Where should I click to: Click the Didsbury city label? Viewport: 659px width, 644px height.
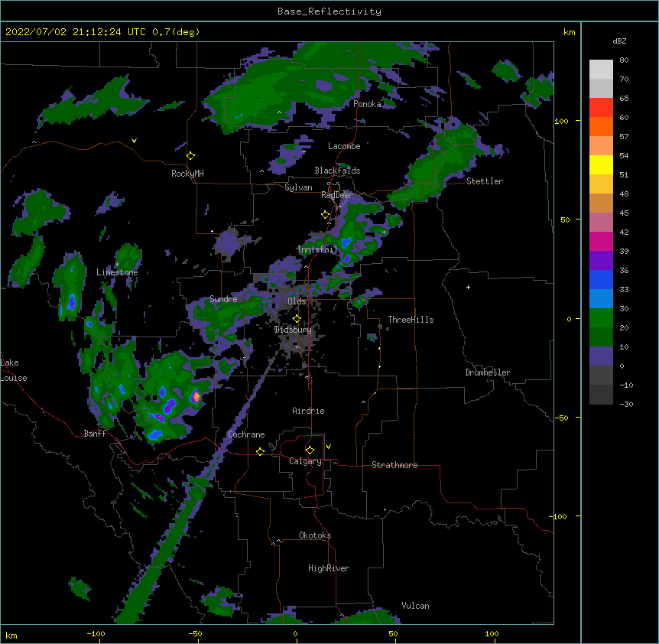point(294,330)
